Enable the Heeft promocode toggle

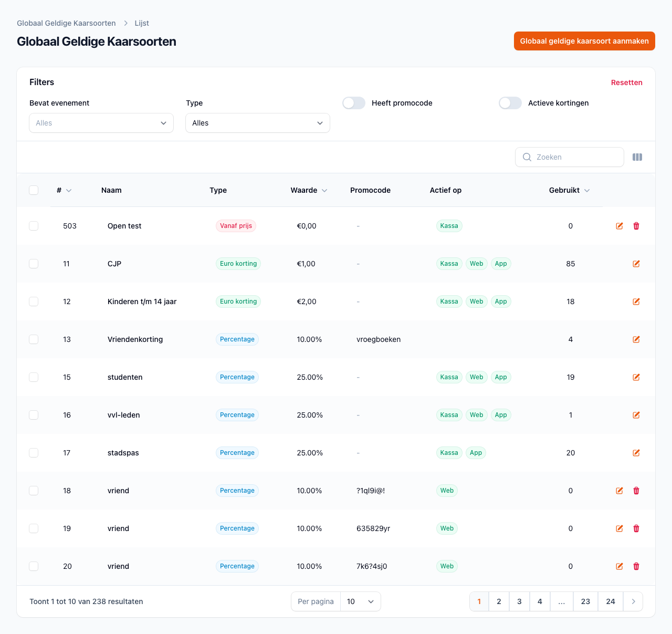(x=354, y=103)
